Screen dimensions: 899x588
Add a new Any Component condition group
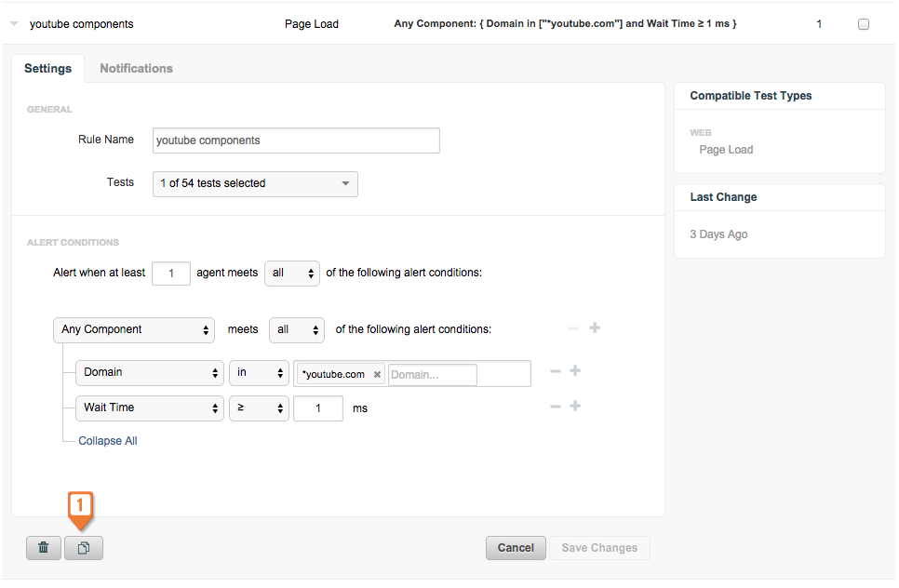click(x=595, y=327)
